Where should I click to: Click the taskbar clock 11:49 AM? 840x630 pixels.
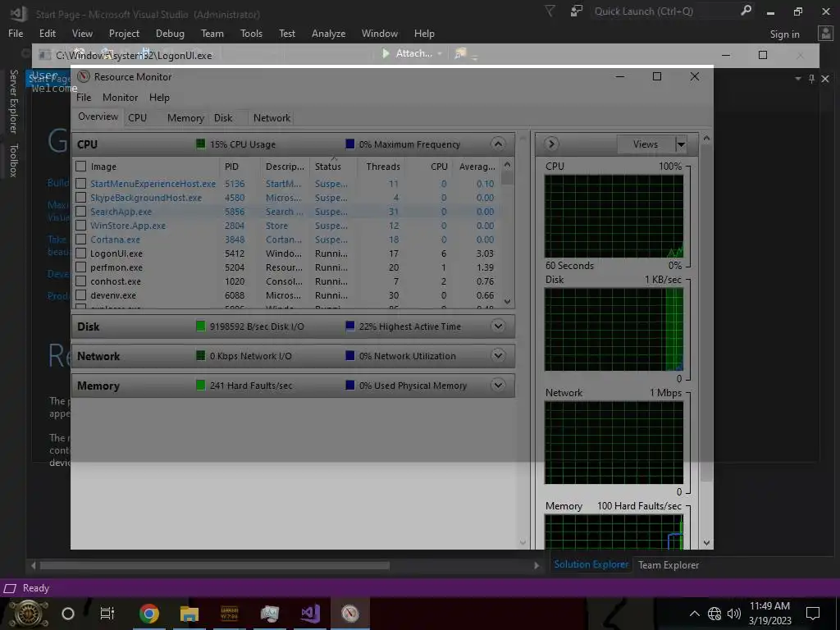[x=769, y=606]
